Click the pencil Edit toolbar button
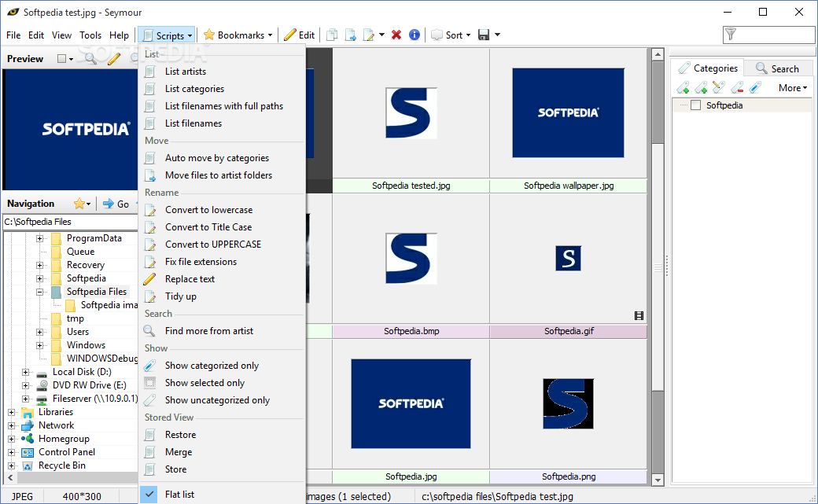 (x=300, y=35)
